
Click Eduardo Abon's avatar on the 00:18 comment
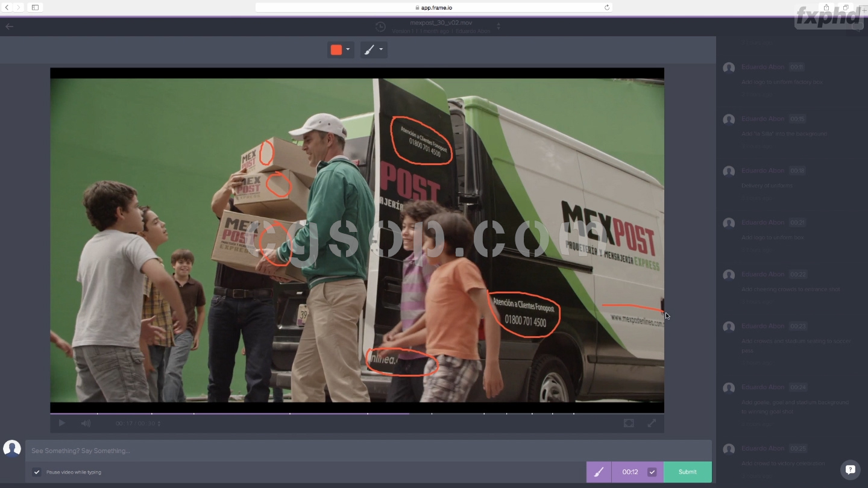click(x=729, y=172)
